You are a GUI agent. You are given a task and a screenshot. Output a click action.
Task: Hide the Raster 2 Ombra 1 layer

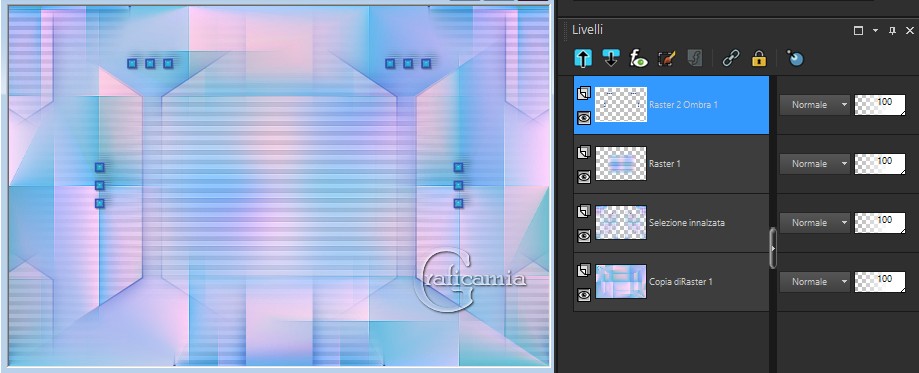click(584, 118)
